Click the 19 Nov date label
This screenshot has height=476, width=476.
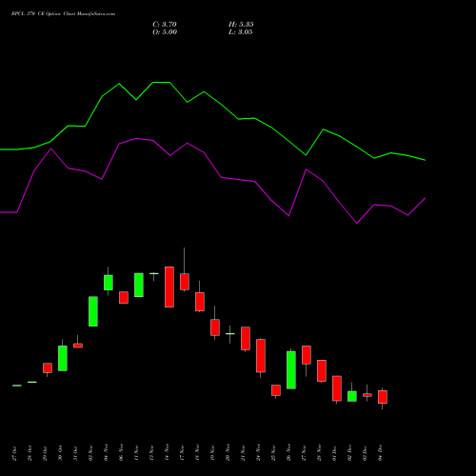pos(212,453)
